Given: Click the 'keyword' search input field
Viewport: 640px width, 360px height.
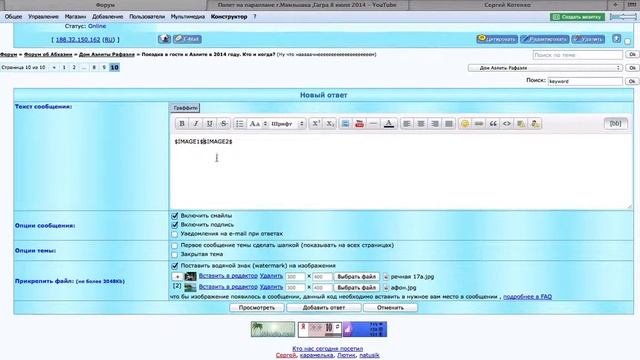Looking at the screenshot, I should [585, 81].
